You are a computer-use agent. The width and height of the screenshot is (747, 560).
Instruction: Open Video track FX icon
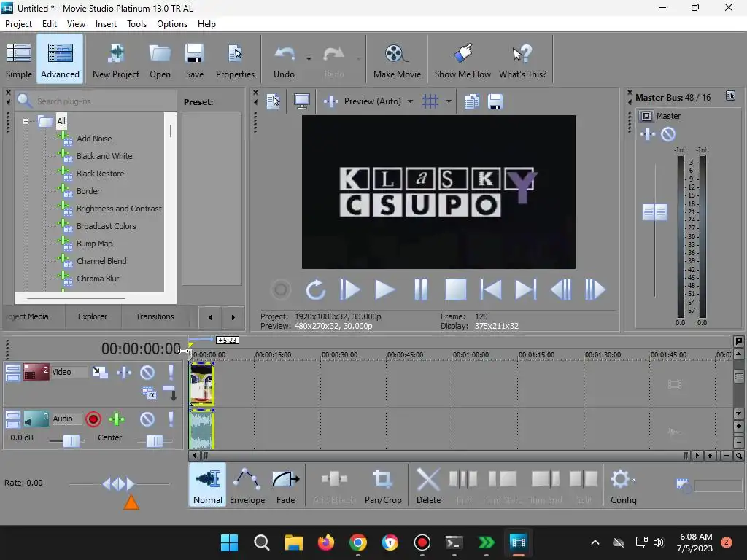point(124,373)
